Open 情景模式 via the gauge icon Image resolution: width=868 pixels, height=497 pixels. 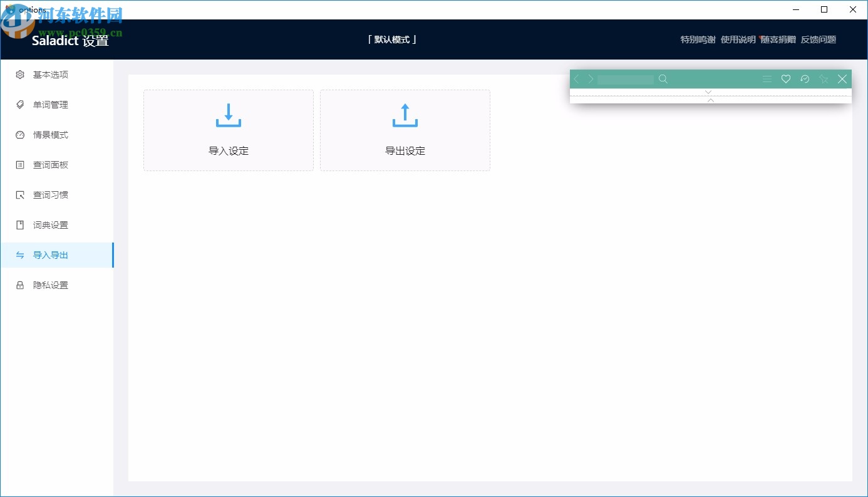tap(19, 135)
